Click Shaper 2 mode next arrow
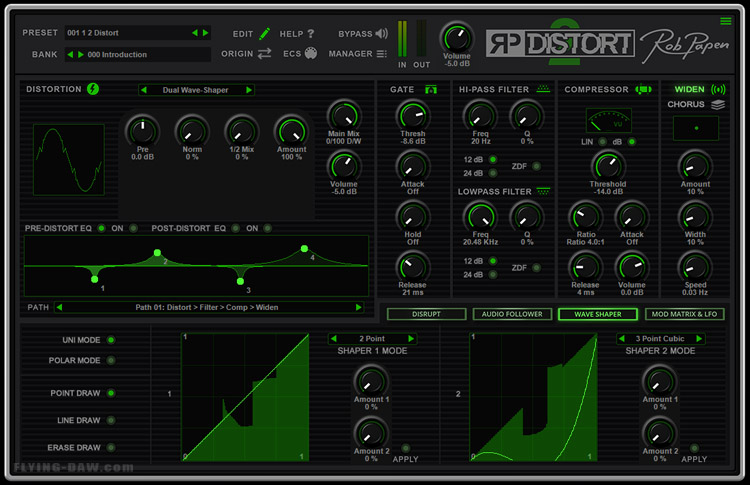Image resolution: width=750 pixels, height=485 pixels. (x=699, y=339)
